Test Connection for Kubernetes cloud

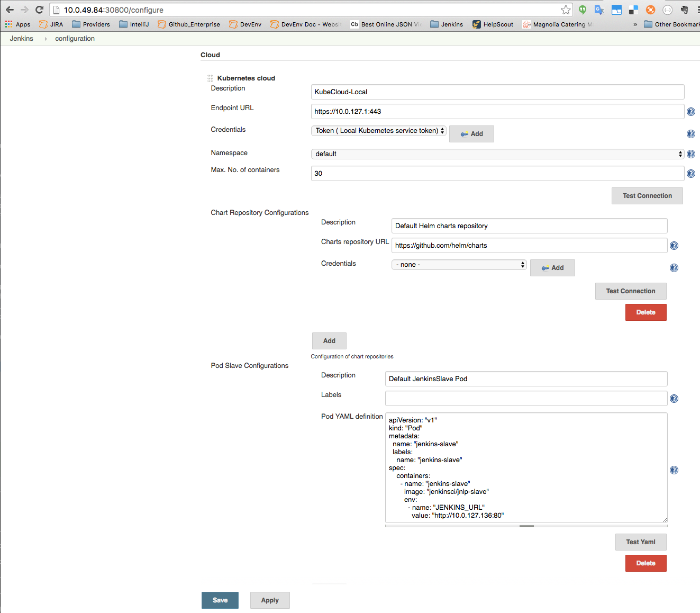[647, 196]
